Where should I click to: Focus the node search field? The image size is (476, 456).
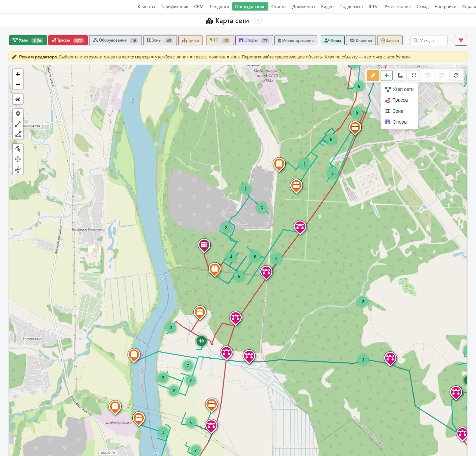pyautogui.click(x=429, y=40)
